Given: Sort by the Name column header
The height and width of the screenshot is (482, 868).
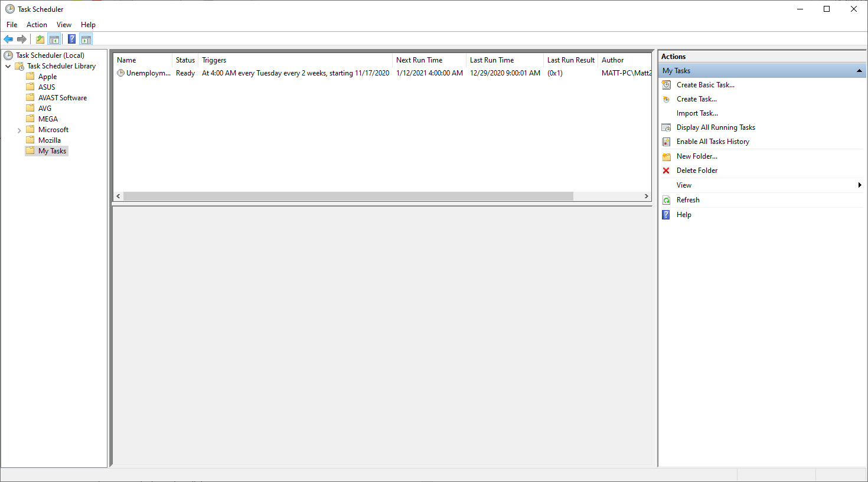Looking at the screenshot, I should coord(142,60).
